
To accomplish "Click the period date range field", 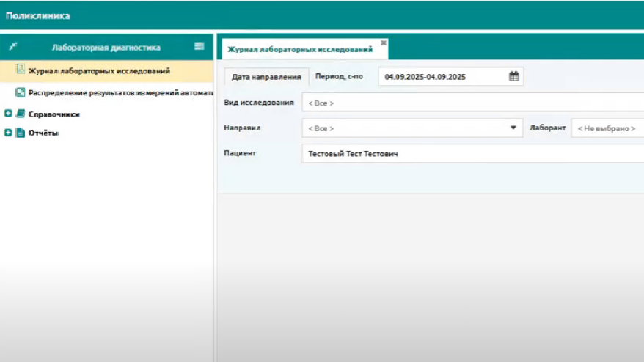I will tap(440, 76).
